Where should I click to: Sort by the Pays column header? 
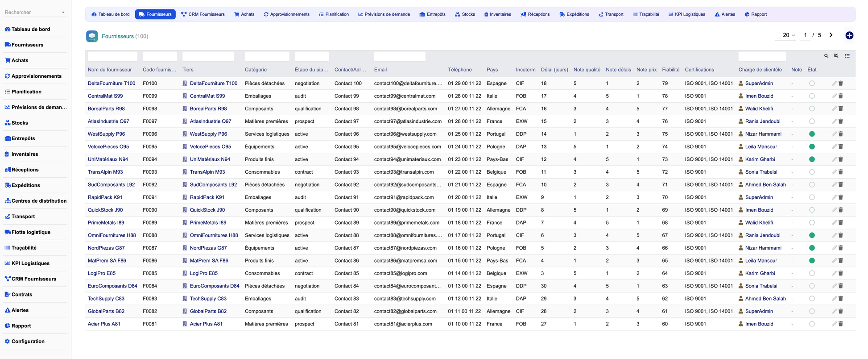click(492, 70)
